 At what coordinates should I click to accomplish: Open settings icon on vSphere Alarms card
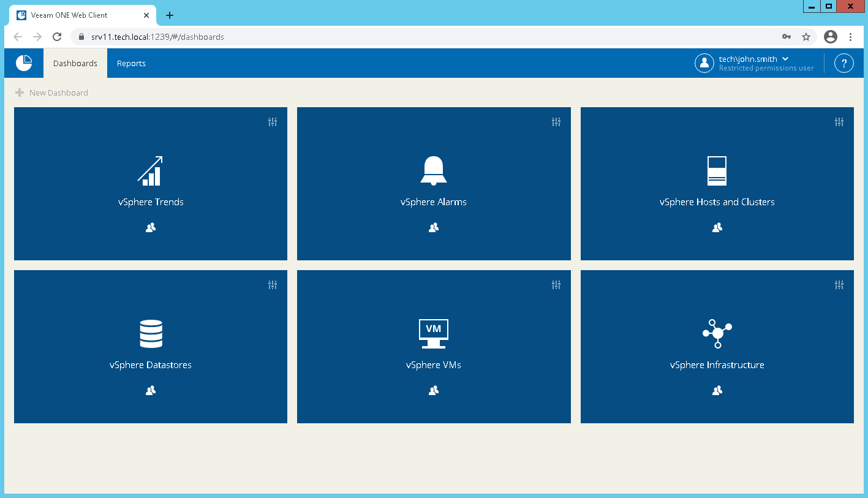click(556, 122)
